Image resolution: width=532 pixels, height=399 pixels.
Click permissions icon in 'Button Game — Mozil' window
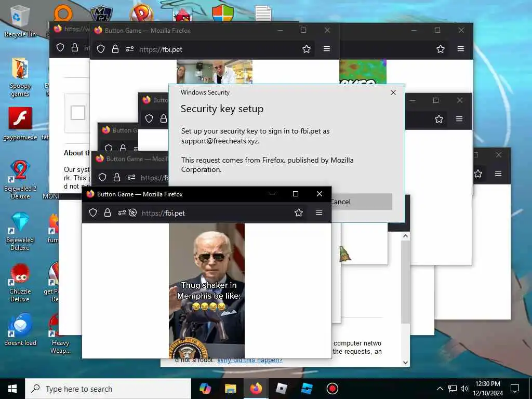click(x=131, y=177)
